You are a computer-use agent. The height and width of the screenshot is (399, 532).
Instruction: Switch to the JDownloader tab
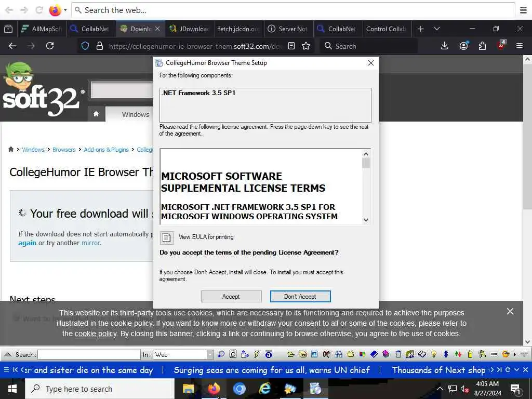tap(190, 29)
